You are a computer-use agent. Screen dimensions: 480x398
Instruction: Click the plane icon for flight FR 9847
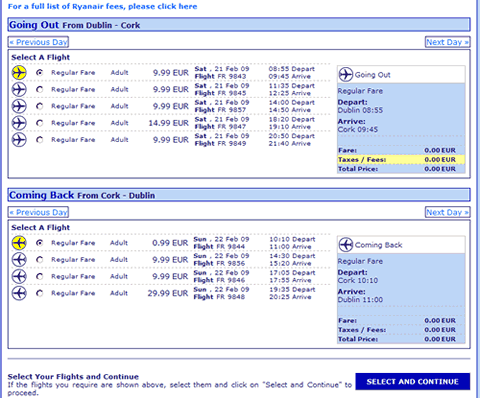click(x=19, y=123)
